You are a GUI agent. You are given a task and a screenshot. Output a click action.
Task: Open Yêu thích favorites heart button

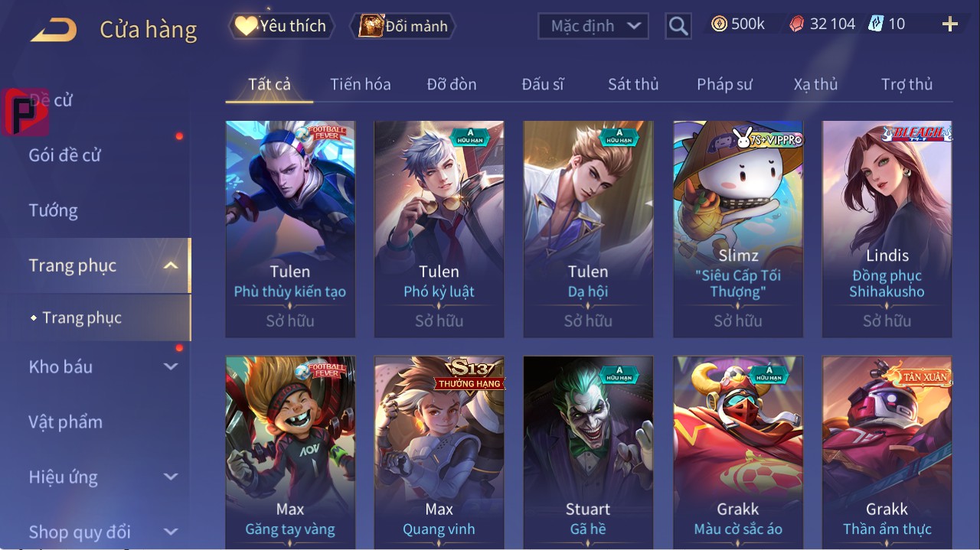tap(281, 26)
